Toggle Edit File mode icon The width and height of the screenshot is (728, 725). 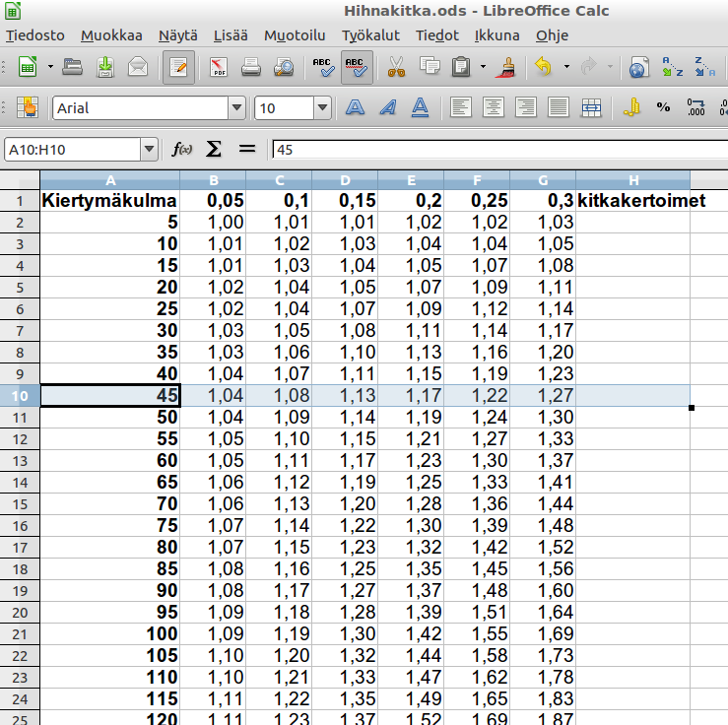(178, 67)
